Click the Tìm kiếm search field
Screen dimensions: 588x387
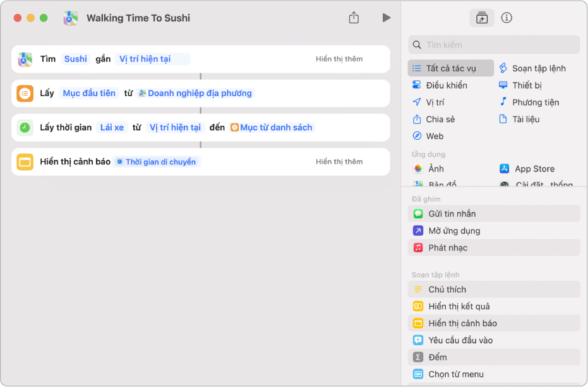click(499, 45)
